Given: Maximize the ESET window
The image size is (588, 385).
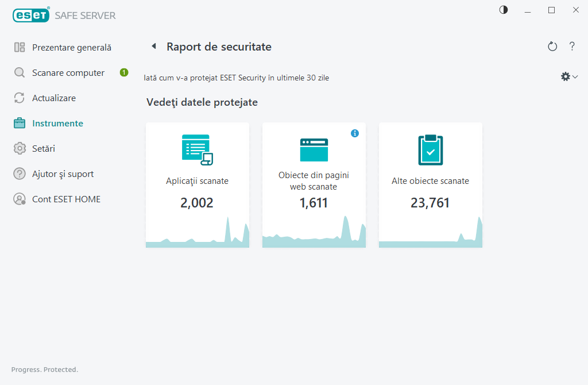Looking at the screenshot, I should (x=551, y=10).
